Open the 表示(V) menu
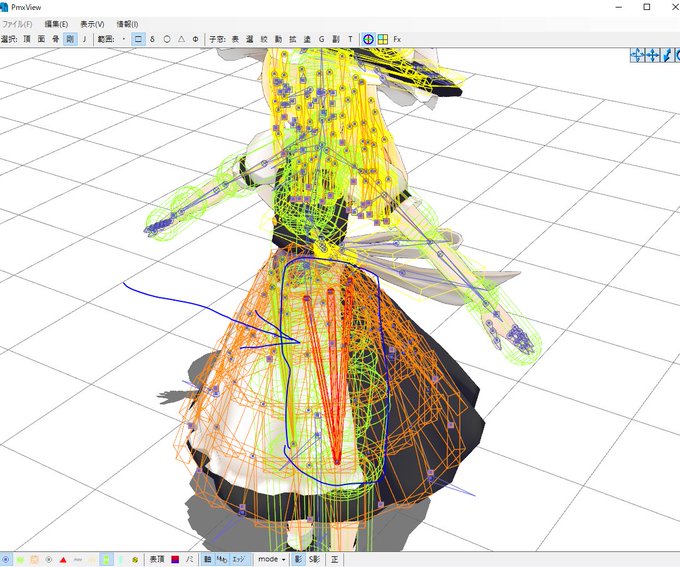Image resolution: width=680 pixels, height=567 pixels. 92,24
